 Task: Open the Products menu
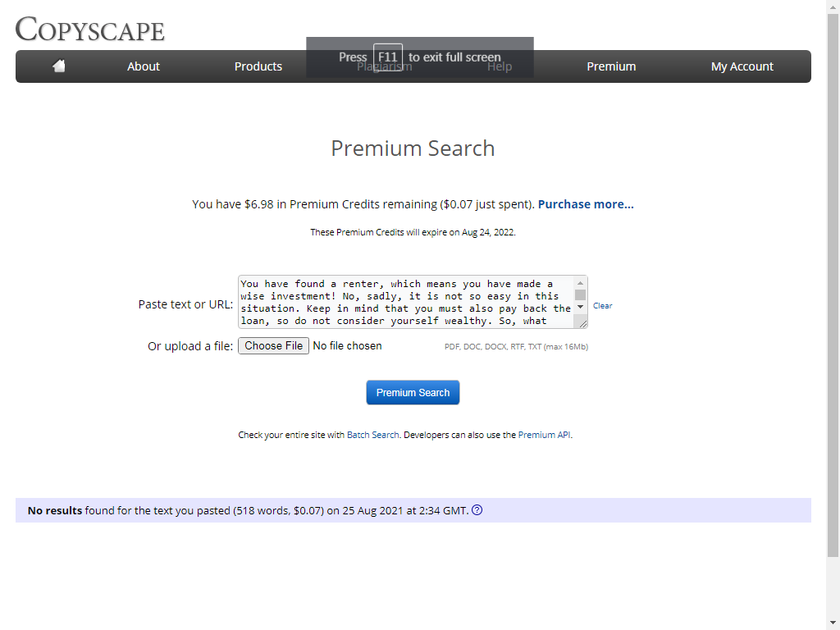pos(258,66)
